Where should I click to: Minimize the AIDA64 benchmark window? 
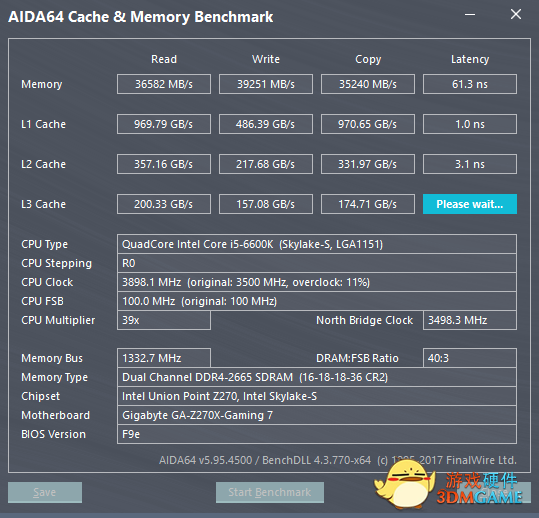tap(470, 14)
